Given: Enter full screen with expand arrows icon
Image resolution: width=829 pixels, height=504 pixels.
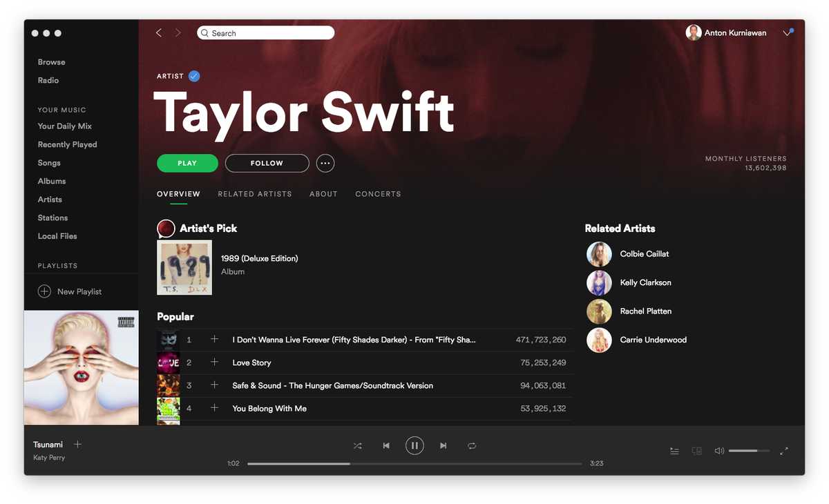Looking at the screenshot, I should pos(784,451).
